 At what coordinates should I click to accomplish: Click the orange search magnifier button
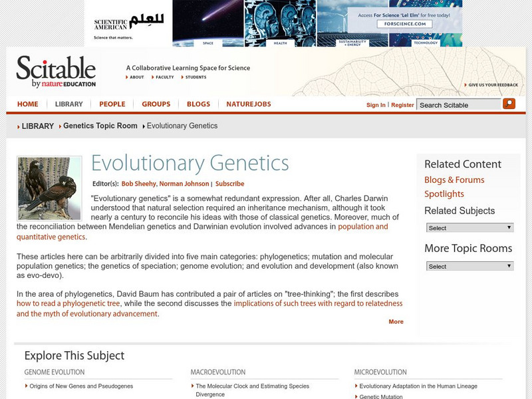coord(509,104)
